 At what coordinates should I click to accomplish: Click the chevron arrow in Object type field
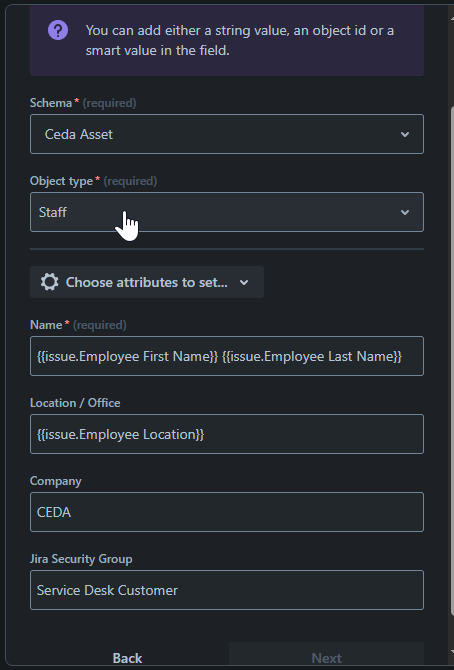point(405,212)
